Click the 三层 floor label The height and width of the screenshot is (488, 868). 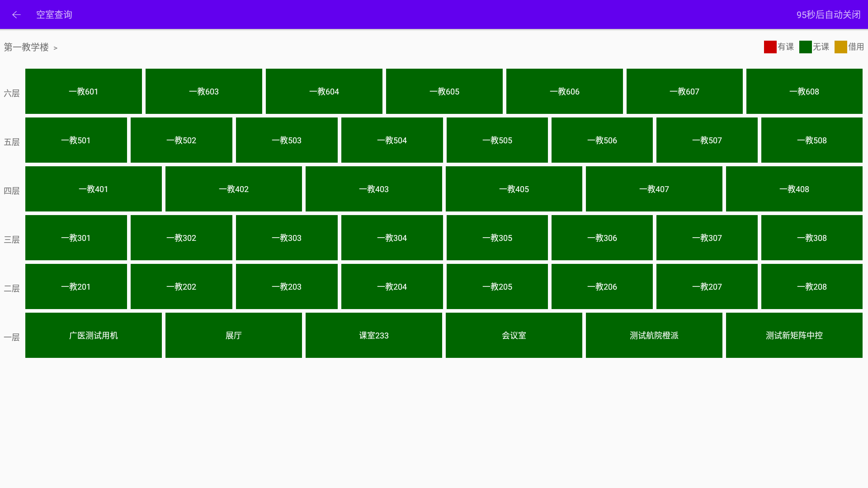pos(12,240)
